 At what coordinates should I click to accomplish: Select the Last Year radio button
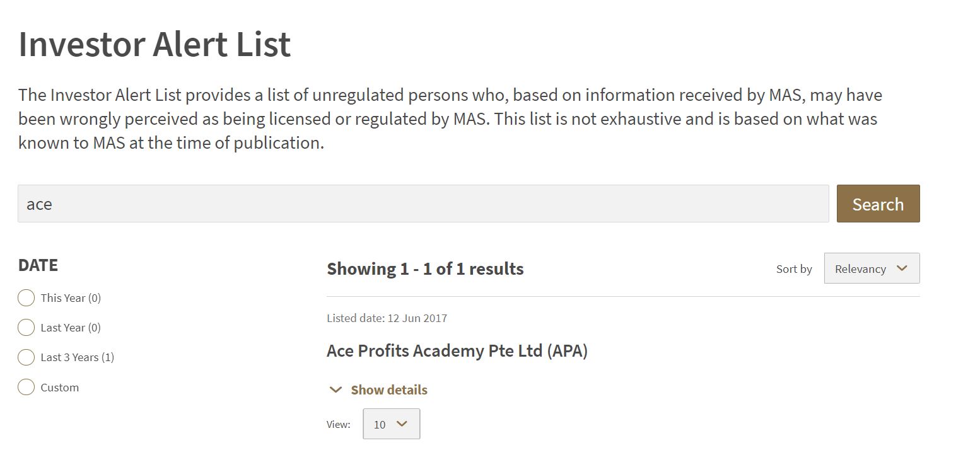click(x=26, y=328)
